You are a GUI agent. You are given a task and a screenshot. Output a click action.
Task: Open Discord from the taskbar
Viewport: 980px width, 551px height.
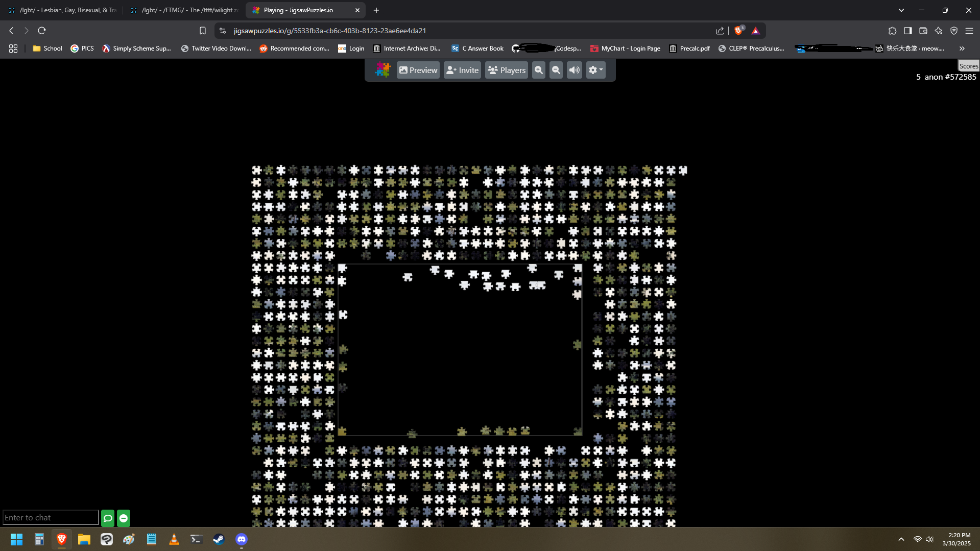[242, 539]
